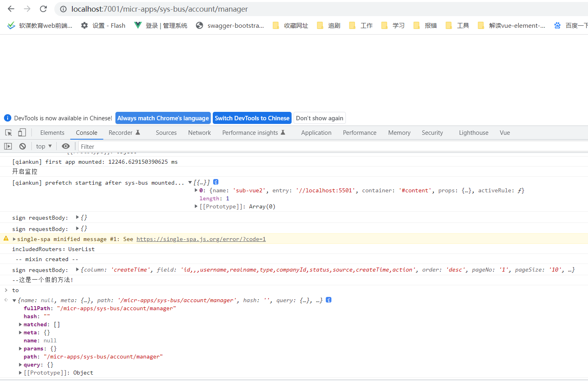Reload the page with the refresh icon
Image resolution: width=588 pixels, height=381 pixels.
click(43, 8)
